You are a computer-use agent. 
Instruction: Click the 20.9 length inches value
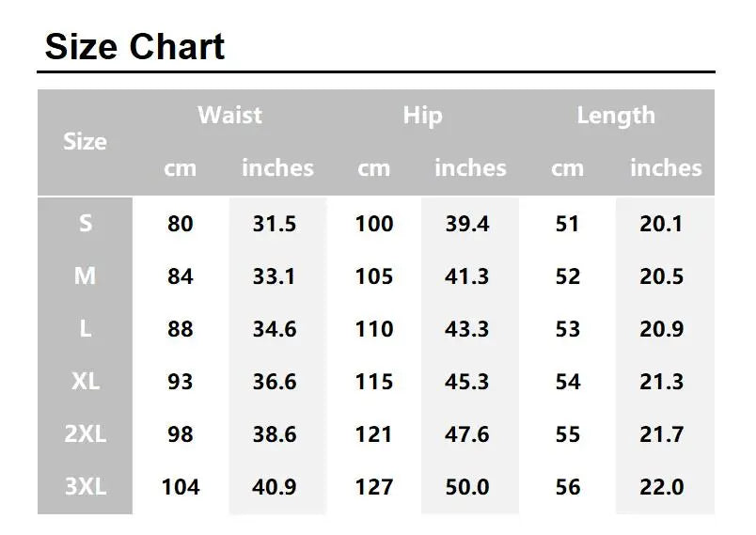pos(660,329)
